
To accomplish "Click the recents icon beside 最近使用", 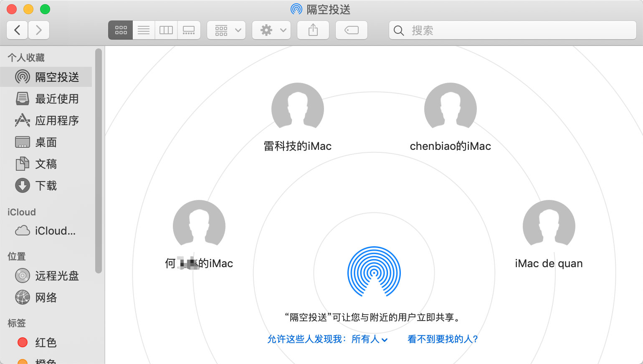I will [23, 99].
